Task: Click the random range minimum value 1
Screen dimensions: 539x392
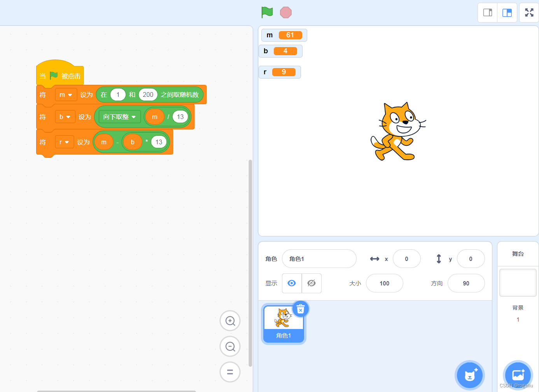Action: [x=118, y=94]
